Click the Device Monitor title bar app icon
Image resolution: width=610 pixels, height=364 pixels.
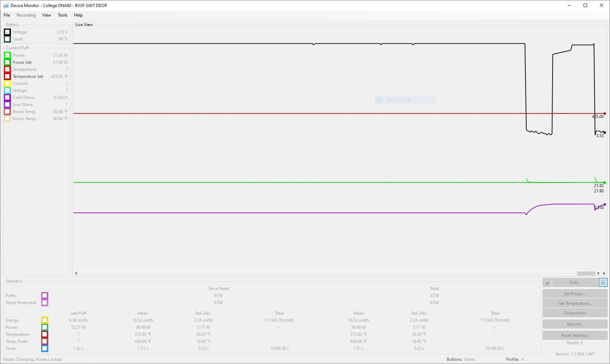6,5
